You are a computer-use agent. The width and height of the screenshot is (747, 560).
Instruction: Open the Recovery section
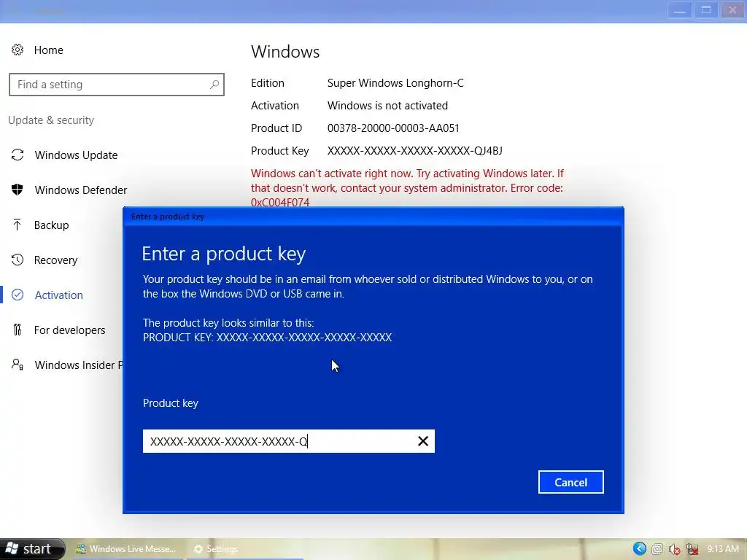click(x=55, y=260)
